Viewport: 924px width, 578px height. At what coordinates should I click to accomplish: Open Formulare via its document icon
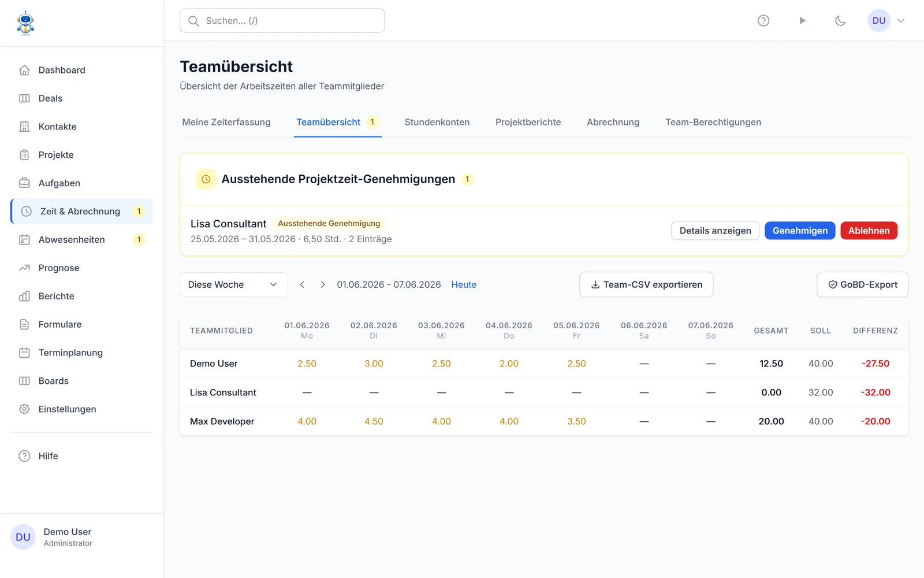pyautogui.click(x=24, y=325)
